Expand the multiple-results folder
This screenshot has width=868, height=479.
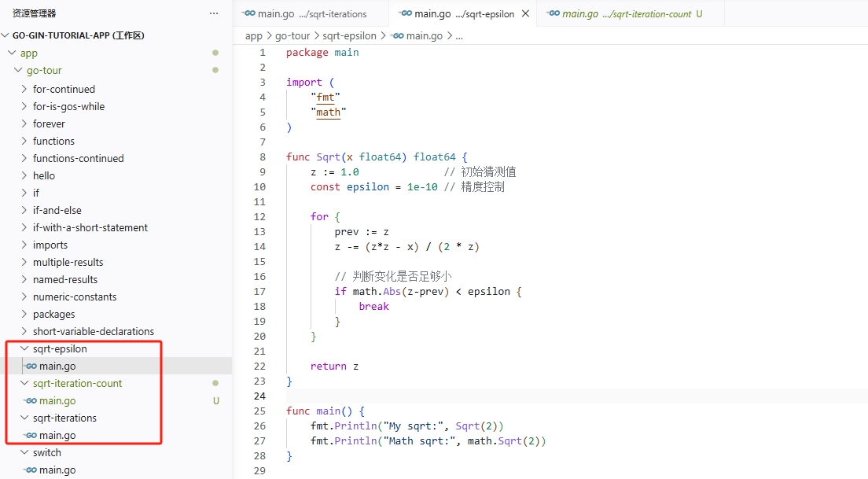[24, 262]
